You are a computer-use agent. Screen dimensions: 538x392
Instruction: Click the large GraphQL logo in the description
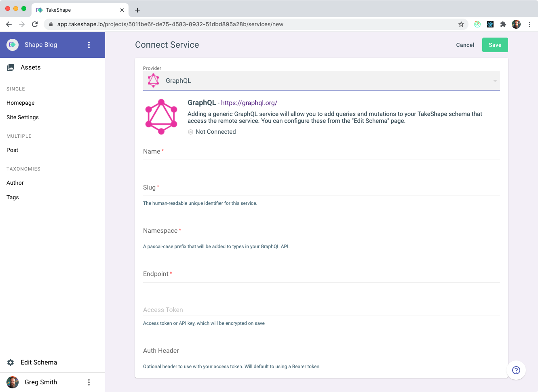(x=161, y=117)
